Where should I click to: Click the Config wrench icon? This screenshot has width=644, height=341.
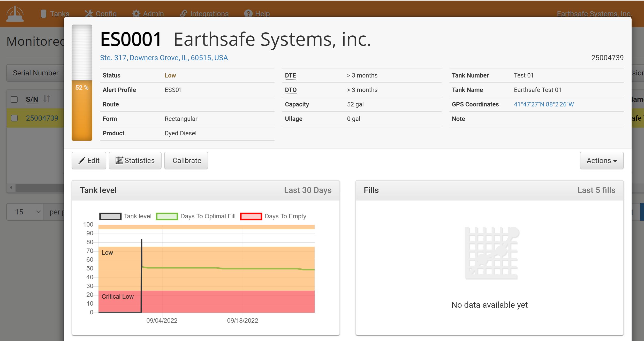click(x=89, y=13)
